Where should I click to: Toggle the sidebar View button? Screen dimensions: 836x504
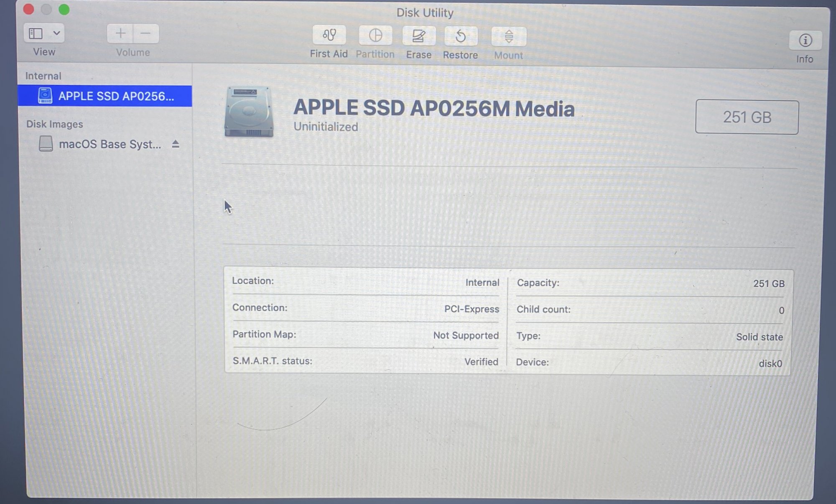point(36,33)
